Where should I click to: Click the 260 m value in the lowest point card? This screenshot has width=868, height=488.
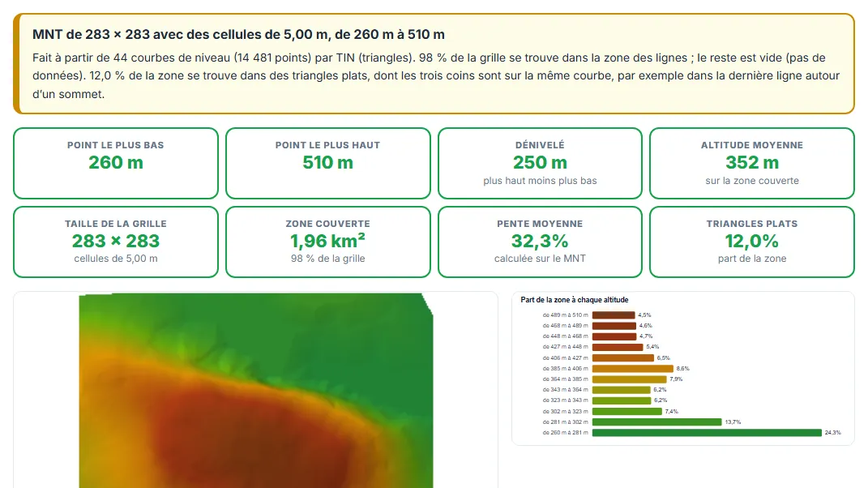coord(116,163)
